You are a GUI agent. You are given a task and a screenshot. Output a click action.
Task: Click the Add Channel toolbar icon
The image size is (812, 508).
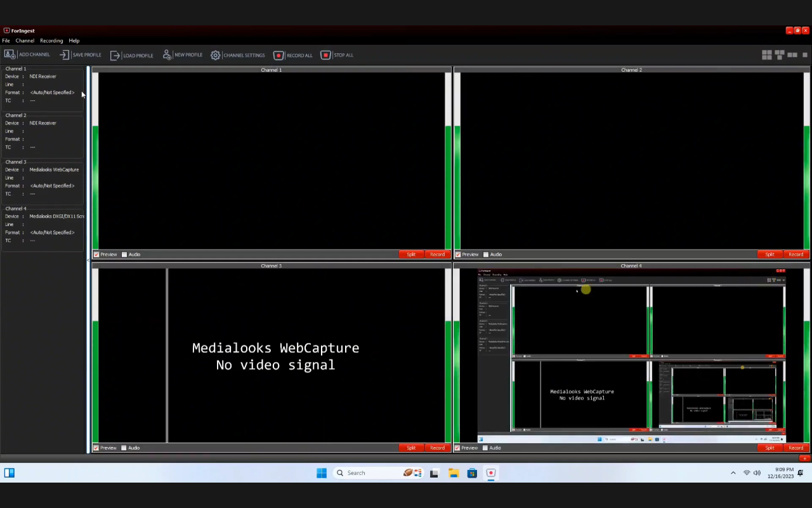[x=10, y=55]
